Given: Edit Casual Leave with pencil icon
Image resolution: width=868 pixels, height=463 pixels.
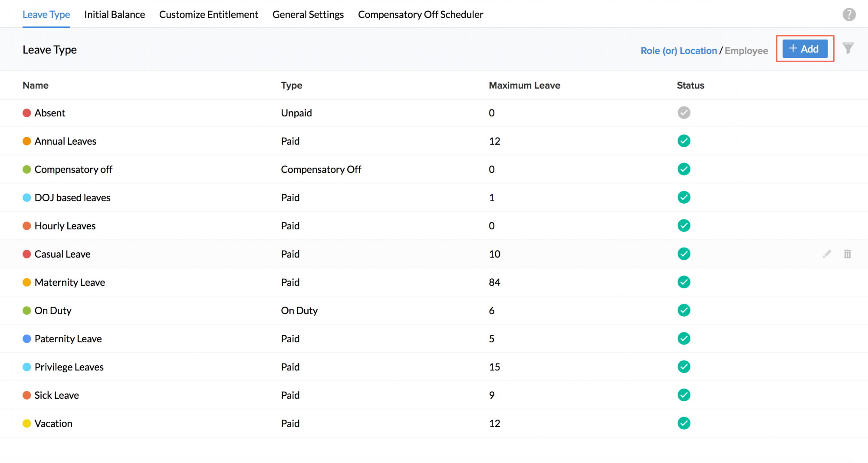Looking at the screenshot, I should point(827,254).
